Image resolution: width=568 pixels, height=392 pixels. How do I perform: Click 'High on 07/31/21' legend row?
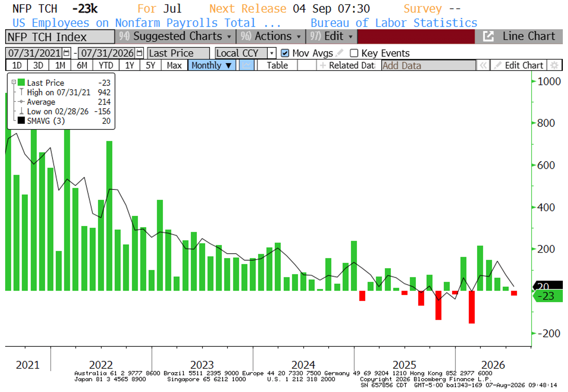click(69, 92)
